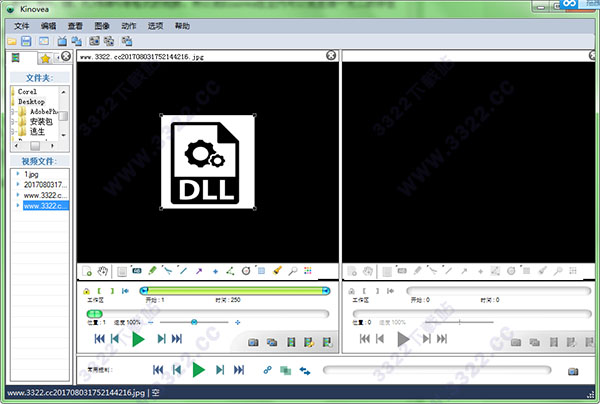Select the blue cross marker tool

pos(215,272)
